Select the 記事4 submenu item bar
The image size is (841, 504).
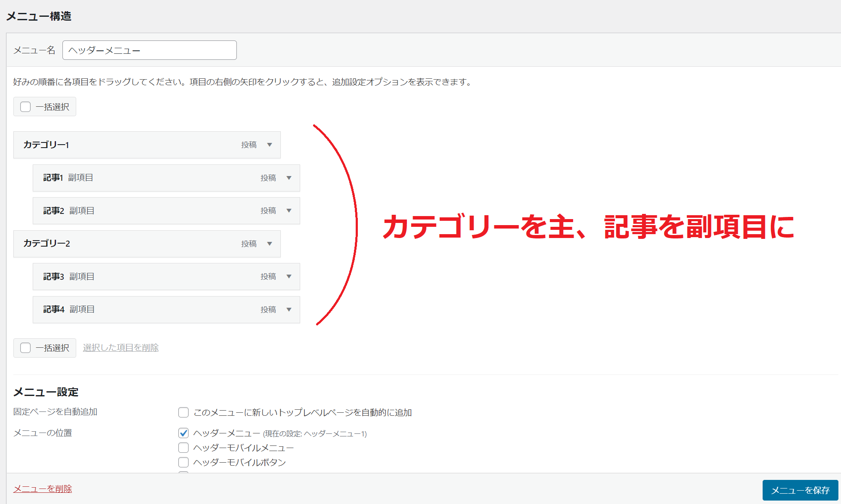click(x=166, y=309)
